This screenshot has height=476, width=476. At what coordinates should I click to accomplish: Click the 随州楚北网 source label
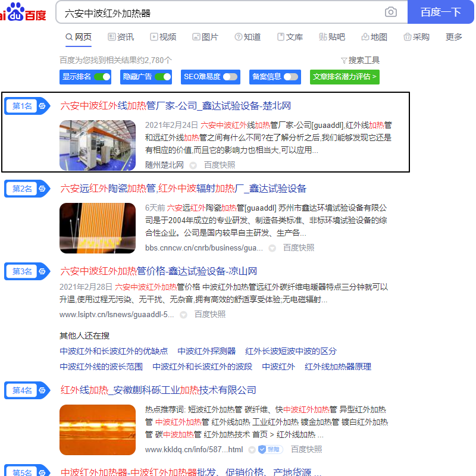tap(164, 165)
